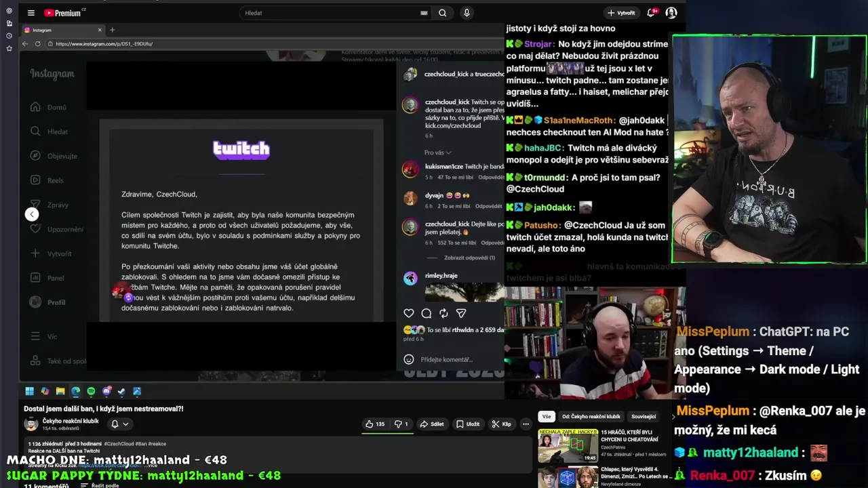Viewport: 868px width, 488px height.
Task: Open Vytvořit in Instagram sidebar
Action: (x=51, y=253)
